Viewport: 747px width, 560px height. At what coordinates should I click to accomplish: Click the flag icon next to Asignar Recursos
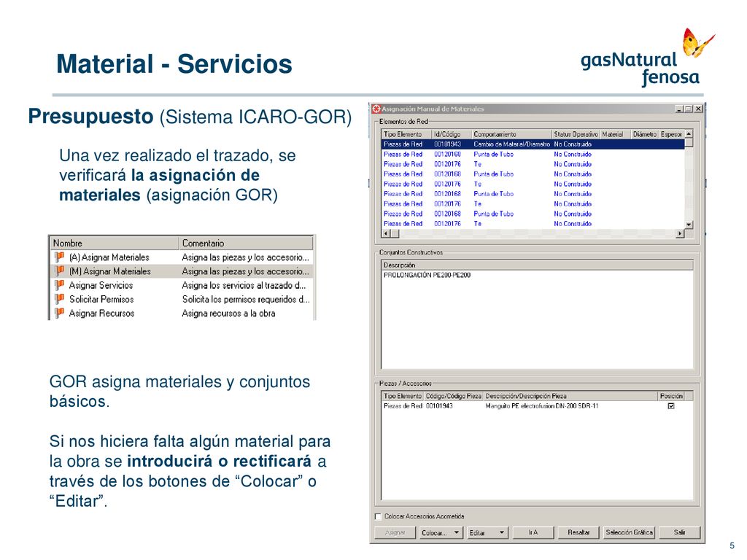tap(59, 314)
